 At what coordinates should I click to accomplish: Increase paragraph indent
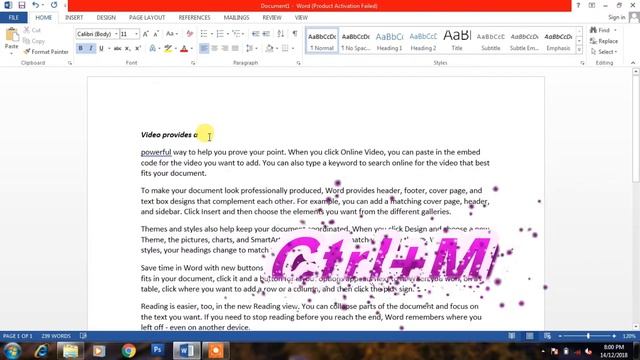[266, 34]
